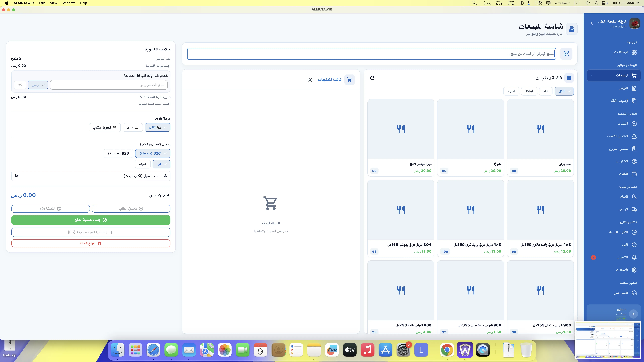Viewport: 644px width, 362px height.
Task: Open العملاء in the sidebar
Action: (x=614, y=197)
